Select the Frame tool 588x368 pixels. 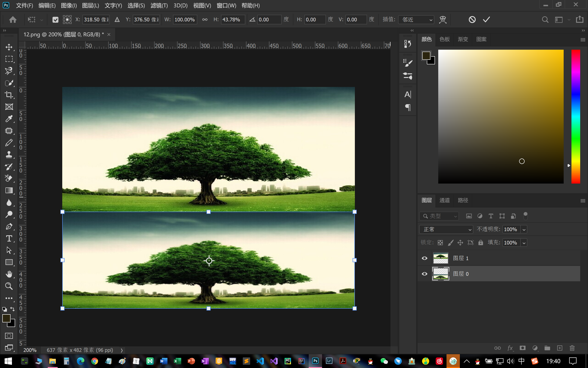9,106
